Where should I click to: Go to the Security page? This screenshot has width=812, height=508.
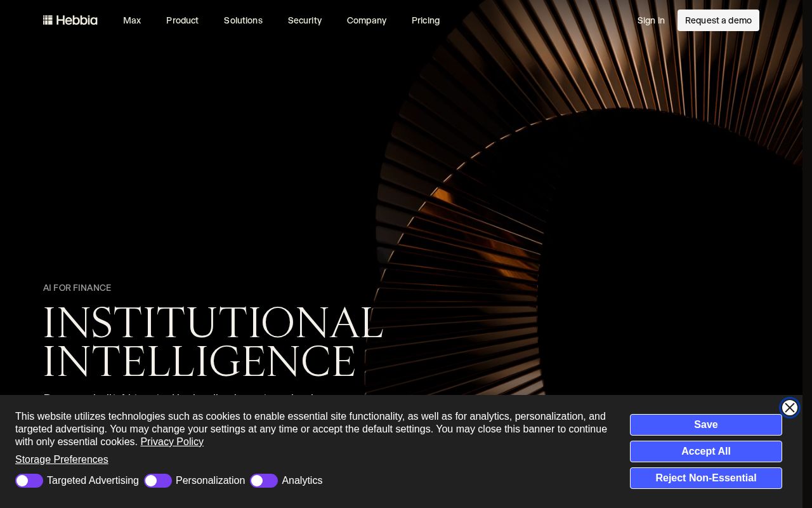(304, 20)
